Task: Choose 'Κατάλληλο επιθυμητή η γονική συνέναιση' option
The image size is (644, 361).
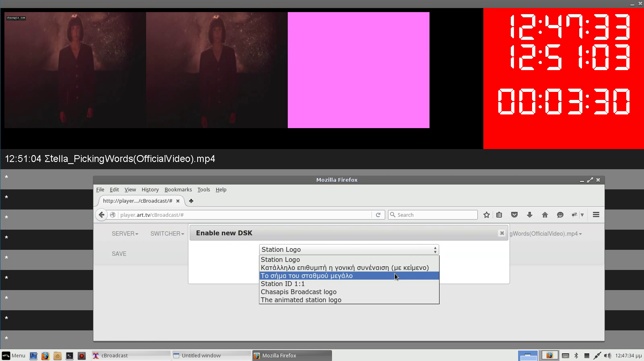Action: [x=349, y=268]
